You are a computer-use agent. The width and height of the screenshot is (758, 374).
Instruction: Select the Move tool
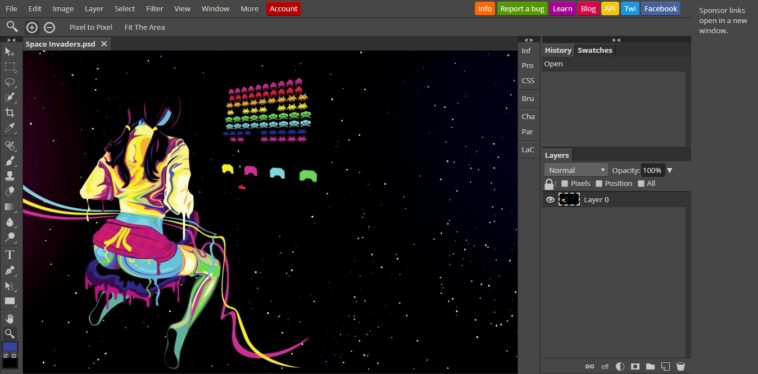pyautogui.click(x=10, y=52)
